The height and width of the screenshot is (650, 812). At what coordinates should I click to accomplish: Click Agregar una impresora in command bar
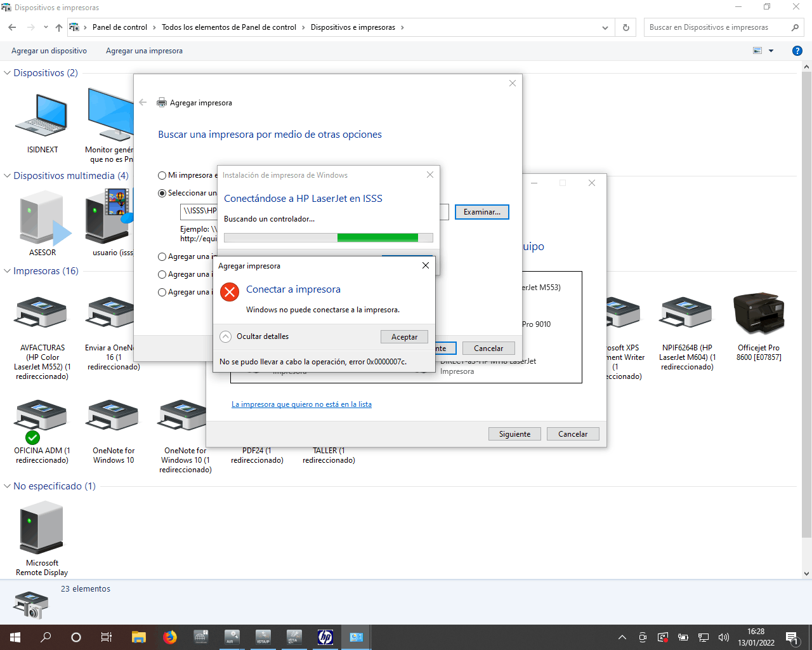(x=144, y=51)
